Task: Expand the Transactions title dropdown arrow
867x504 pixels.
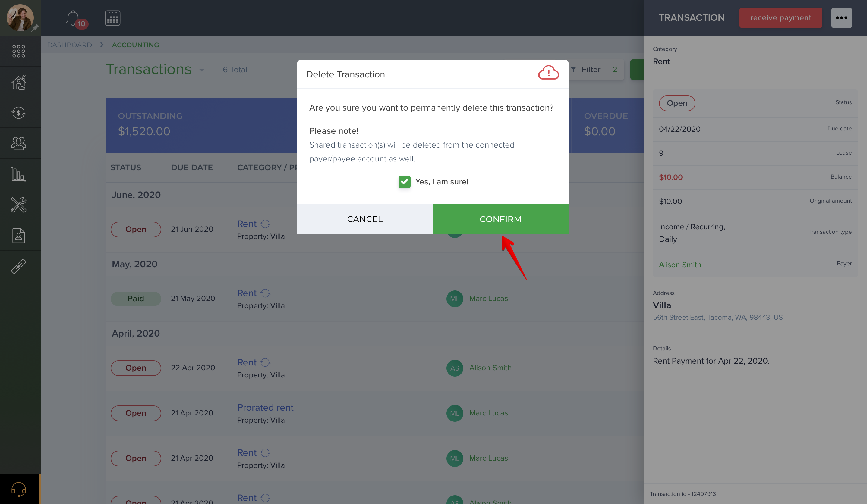Action: [202, 70]
